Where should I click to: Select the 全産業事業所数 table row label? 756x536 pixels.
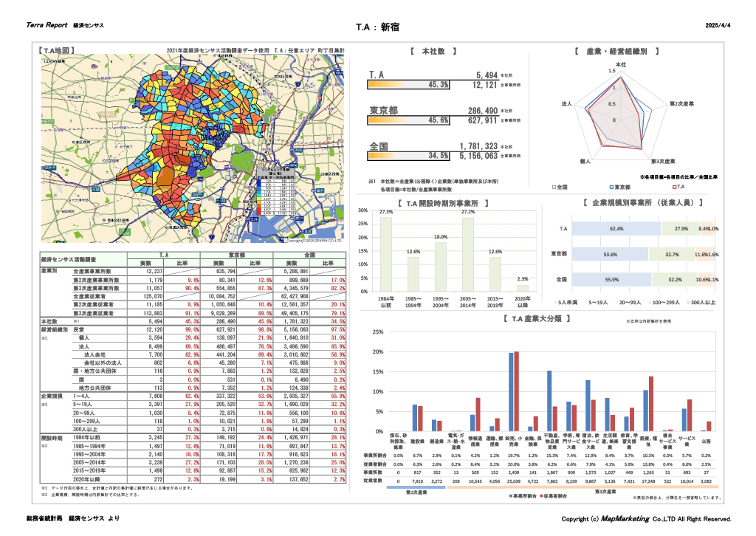point(92,272)
